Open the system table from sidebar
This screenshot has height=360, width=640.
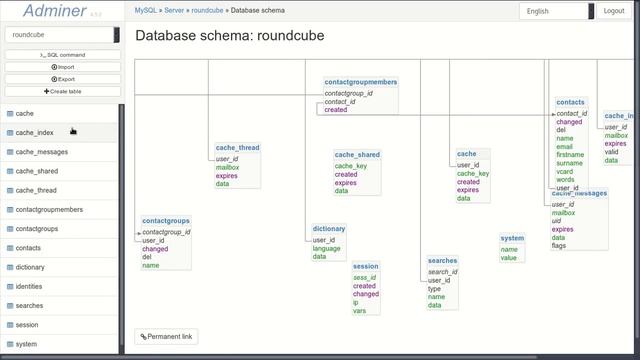(x=26, y=344)
